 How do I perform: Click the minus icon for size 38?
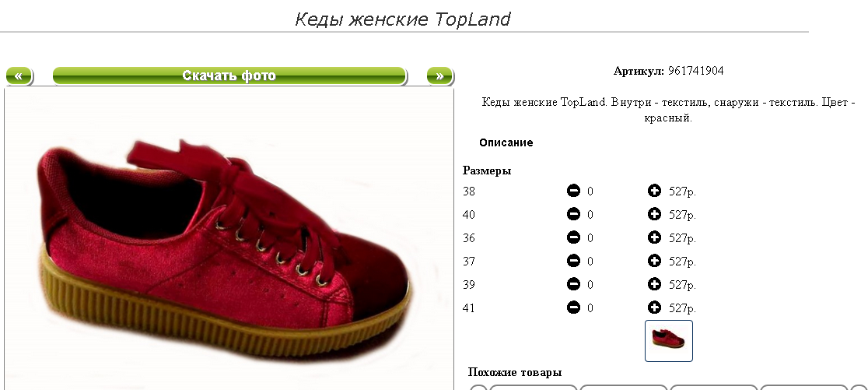point(573,191)
